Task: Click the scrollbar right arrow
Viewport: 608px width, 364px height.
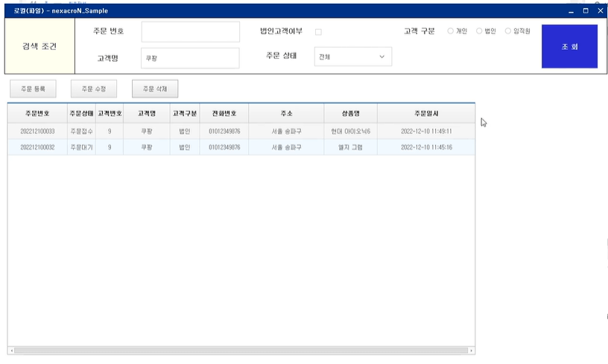Action: 471,351
